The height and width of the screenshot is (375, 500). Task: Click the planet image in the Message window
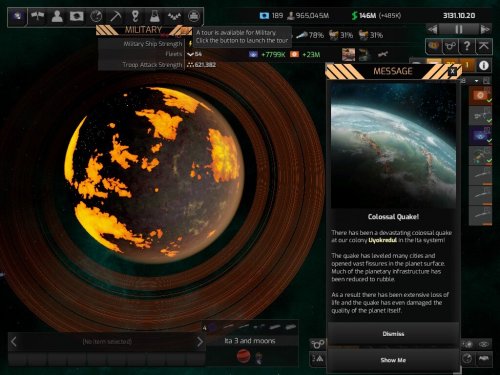click(x=393, y=146)
